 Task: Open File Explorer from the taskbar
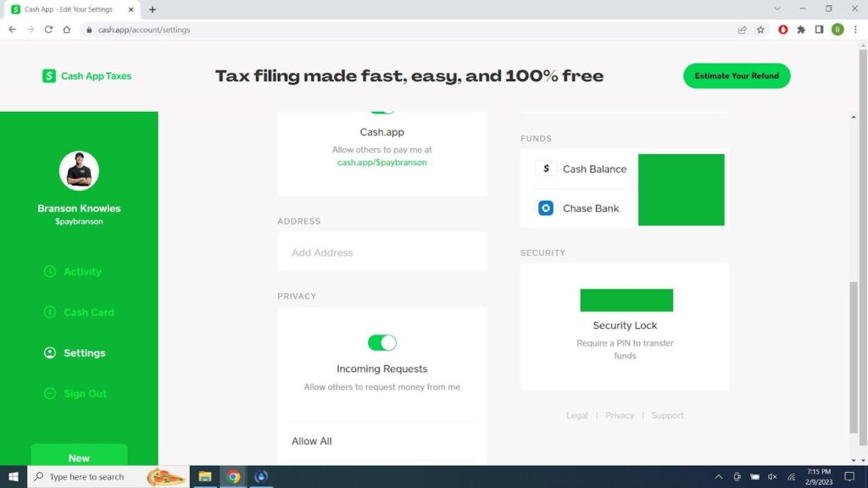pyautogui.click(x=204, y=477)
